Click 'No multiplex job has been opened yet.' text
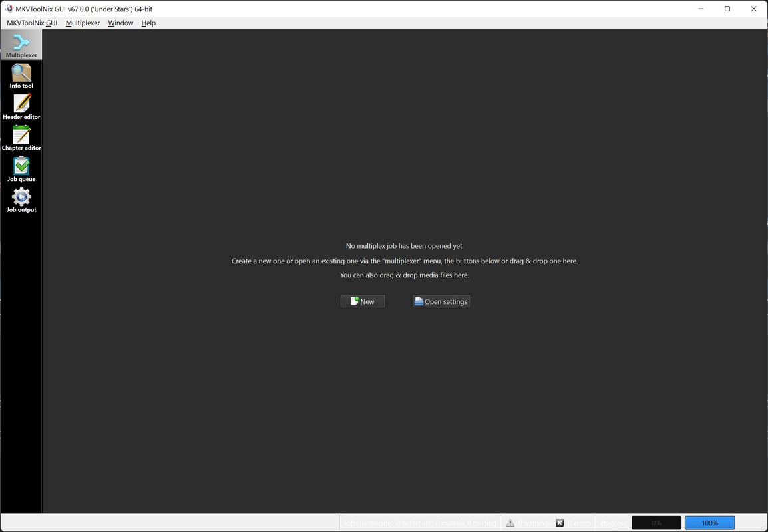Screen dimensions: 768x532 (405, 246)
